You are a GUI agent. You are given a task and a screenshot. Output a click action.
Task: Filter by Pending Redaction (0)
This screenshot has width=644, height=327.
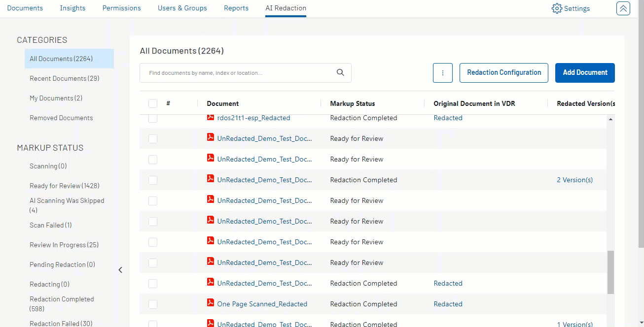pos(62,264)
